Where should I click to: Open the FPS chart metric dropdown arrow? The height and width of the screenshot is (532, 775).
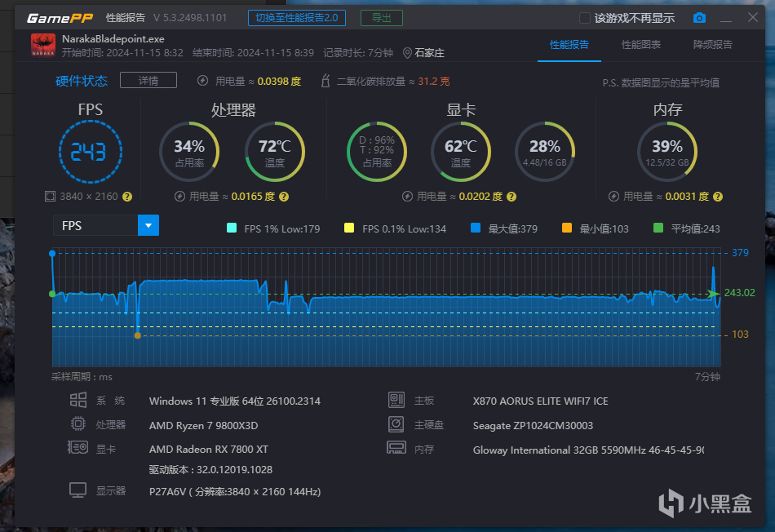point(148,225)
